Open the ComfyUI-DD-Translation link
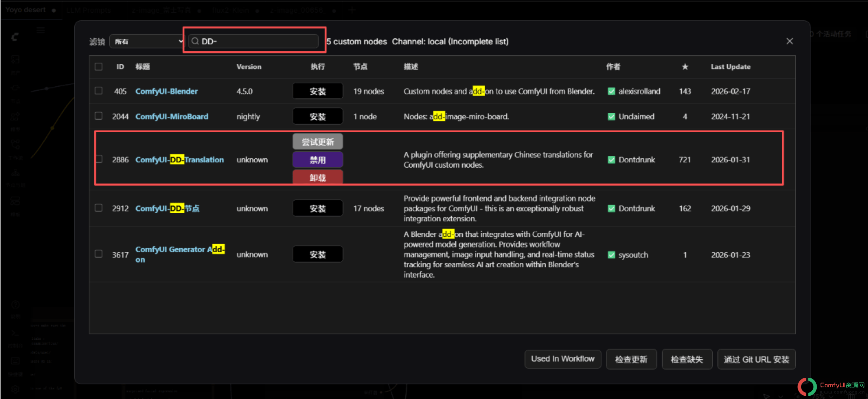 179,159
